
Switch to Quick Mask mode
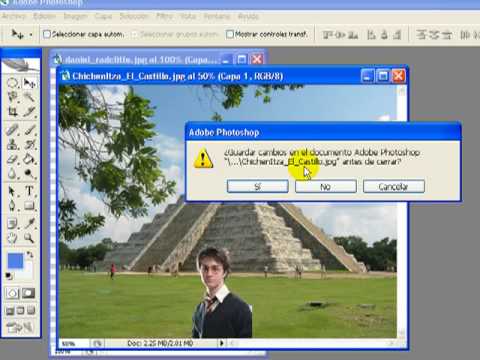click(29, 293)
